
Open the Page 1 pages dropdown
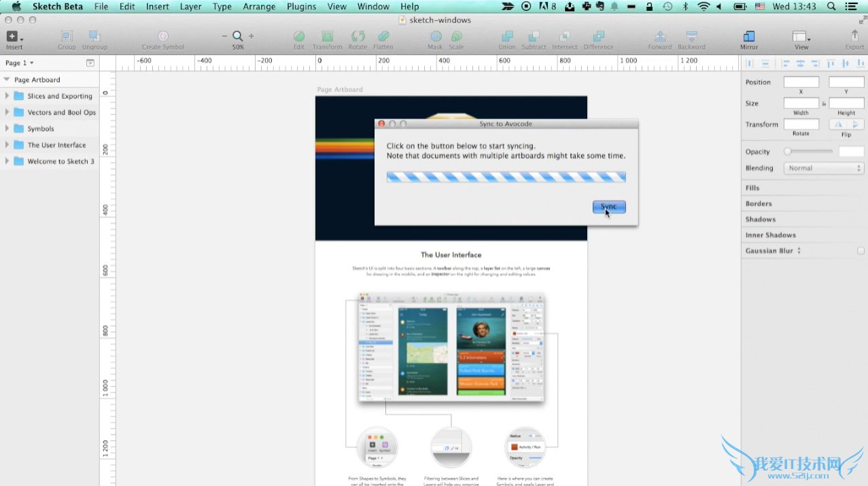click(x=20, y=63)
